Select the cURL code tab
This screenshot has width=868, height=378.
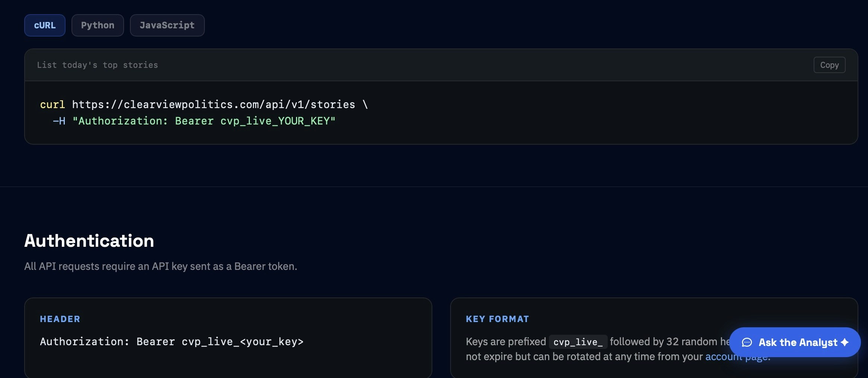point(45,25)
